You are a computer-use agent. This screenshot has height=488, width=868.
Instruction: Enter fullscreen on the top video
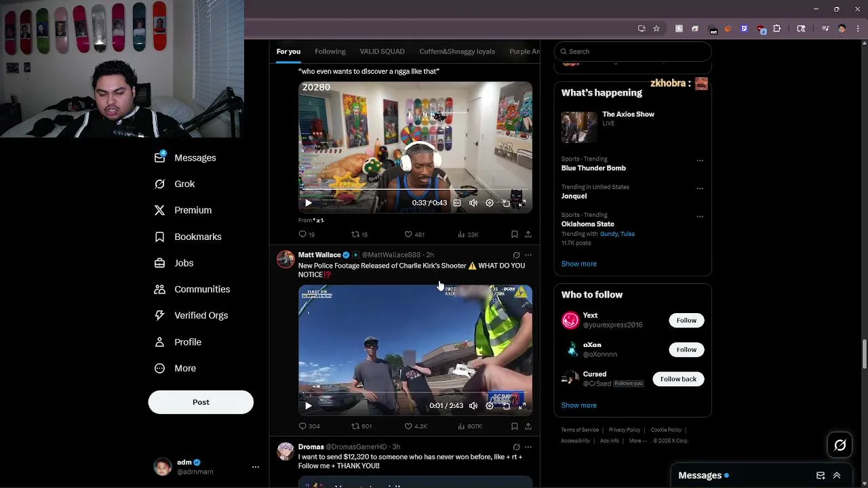point(522,203)
